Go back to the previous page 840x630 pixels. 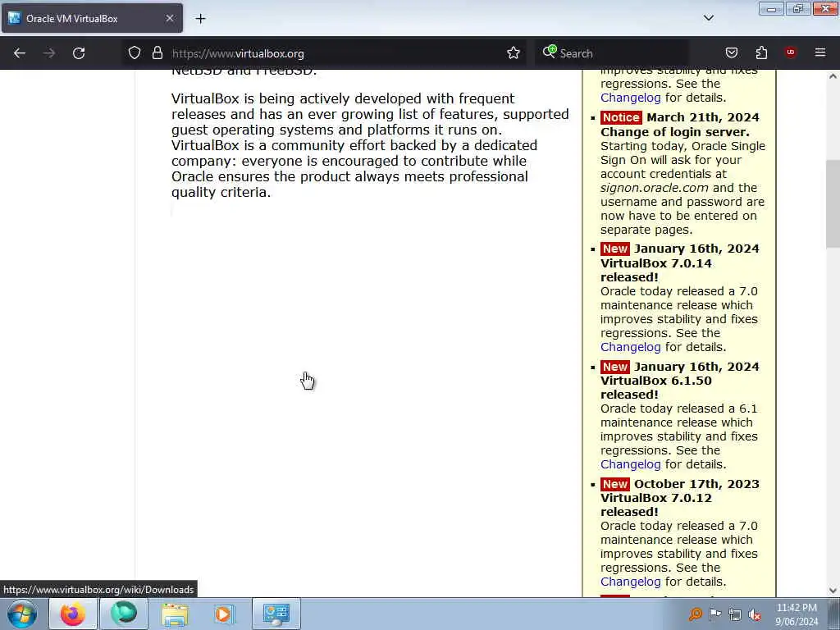(x=20, y=53)
